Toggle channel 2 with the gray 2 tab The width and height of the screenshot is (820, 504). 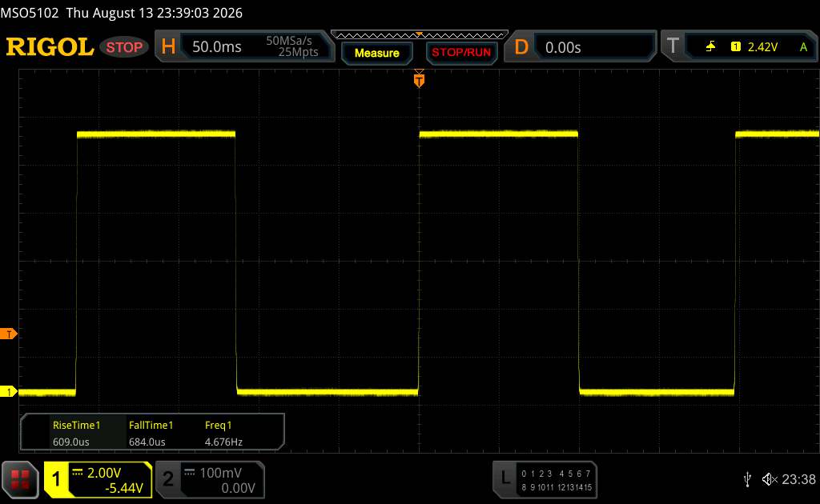[168, 479]
